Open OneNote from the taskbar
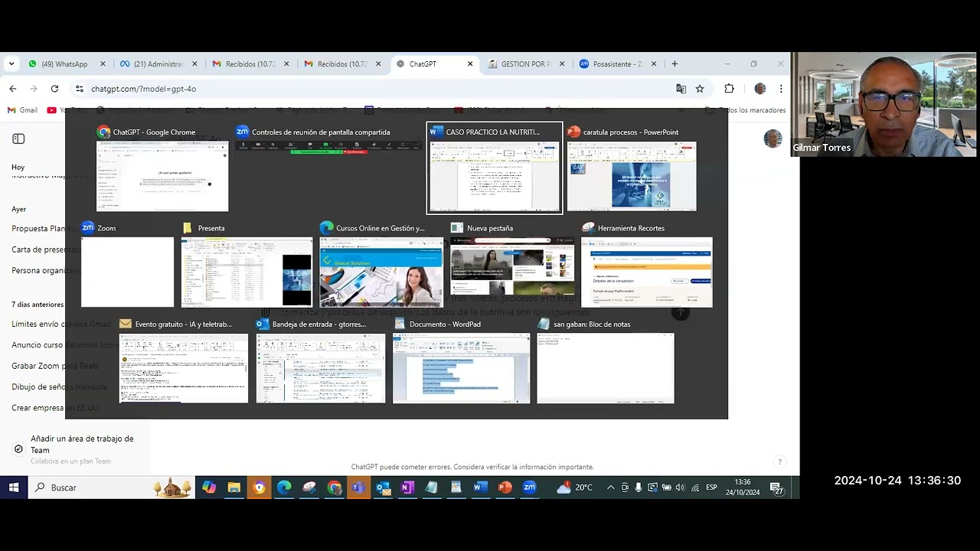Viewport: 980px width, 551px height. pos(407,487)
